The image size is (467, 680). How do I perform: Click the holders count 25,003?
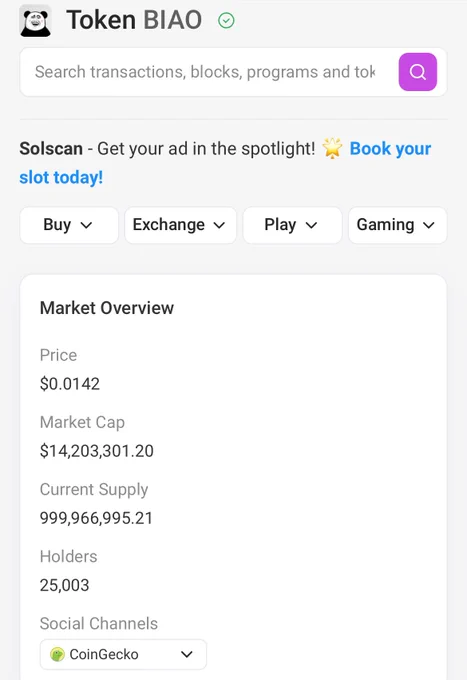point(65,585)
